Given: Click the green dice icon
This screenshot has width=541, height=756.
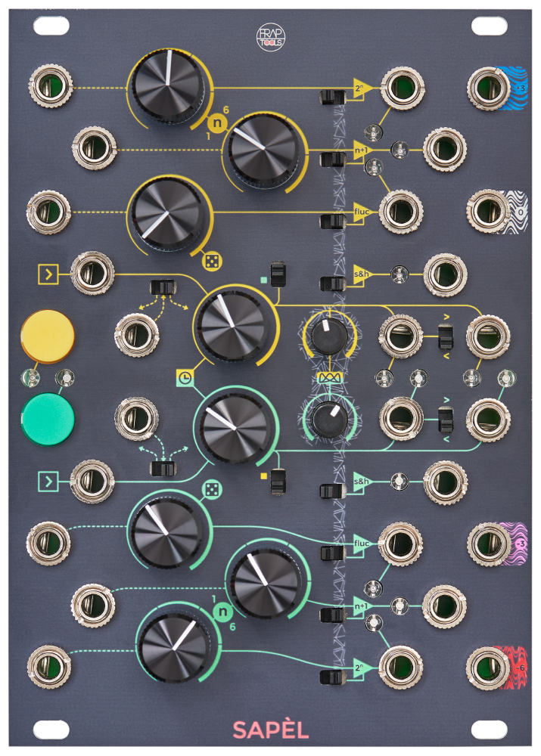Looking at the screenshot, I should click(210, 491).
